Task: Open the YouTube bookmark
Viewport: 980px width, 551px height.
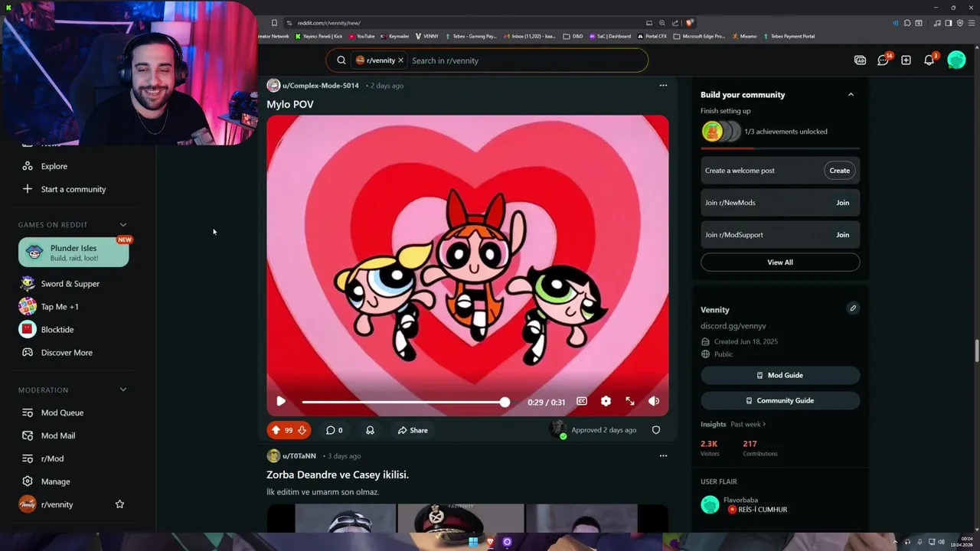Action: [x=362, y=36]
